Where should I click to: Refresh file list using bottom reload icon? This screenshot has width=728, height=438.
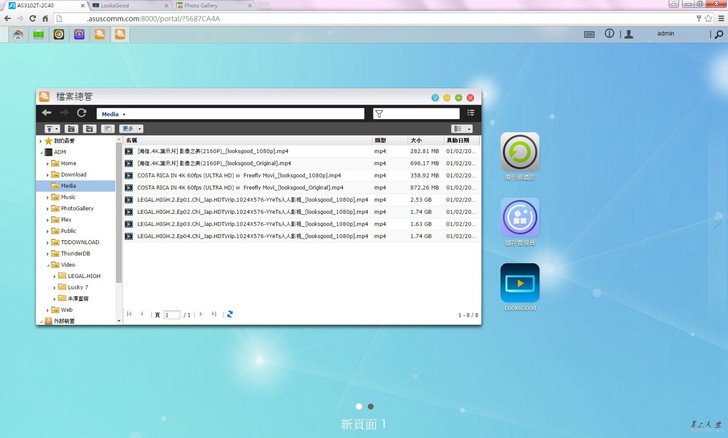click(x=230, y=314)
